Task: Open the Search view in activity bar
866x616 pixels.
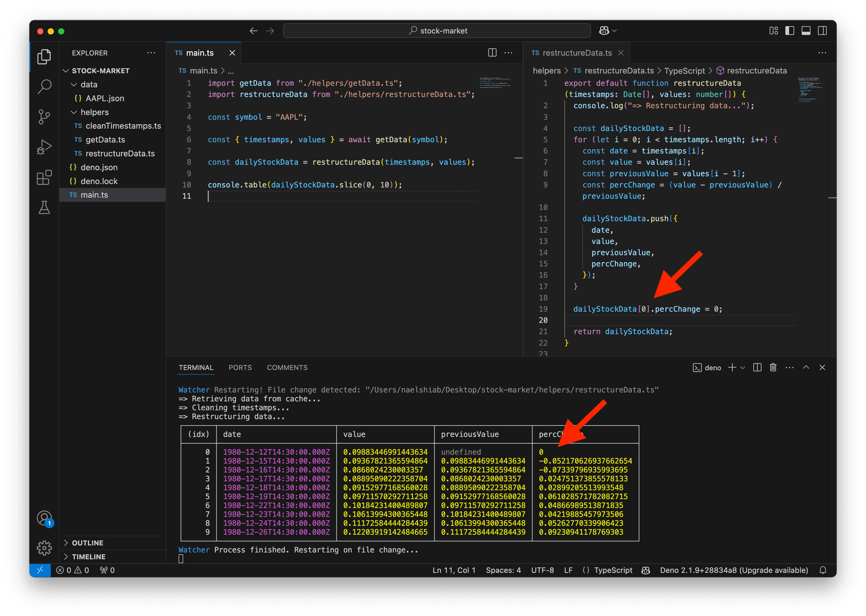Action: (x=44, y=87)
